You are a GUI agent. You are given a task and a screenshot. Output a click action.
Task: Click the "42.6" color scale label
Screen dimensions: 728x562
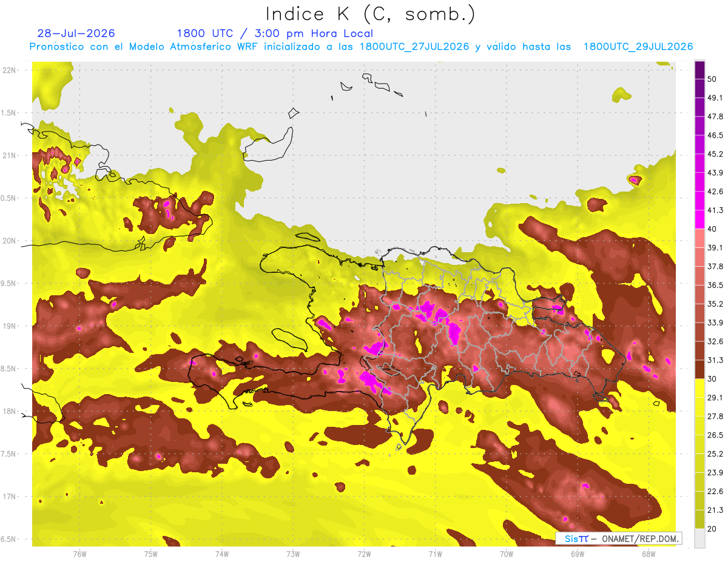click(x=715, y=192)
